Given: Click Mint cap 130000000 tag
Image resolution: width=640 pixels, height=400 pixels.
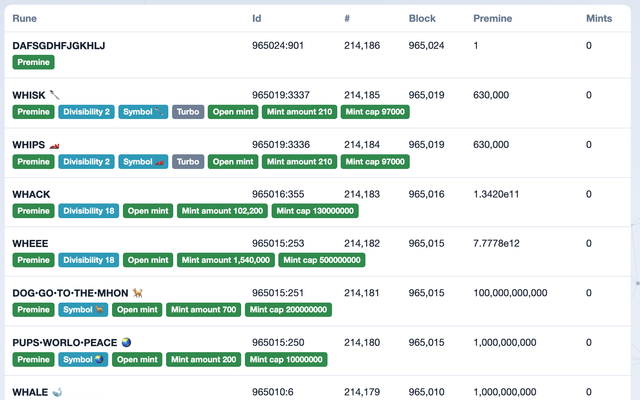Looking at the screenshot, I should [315, 211].
